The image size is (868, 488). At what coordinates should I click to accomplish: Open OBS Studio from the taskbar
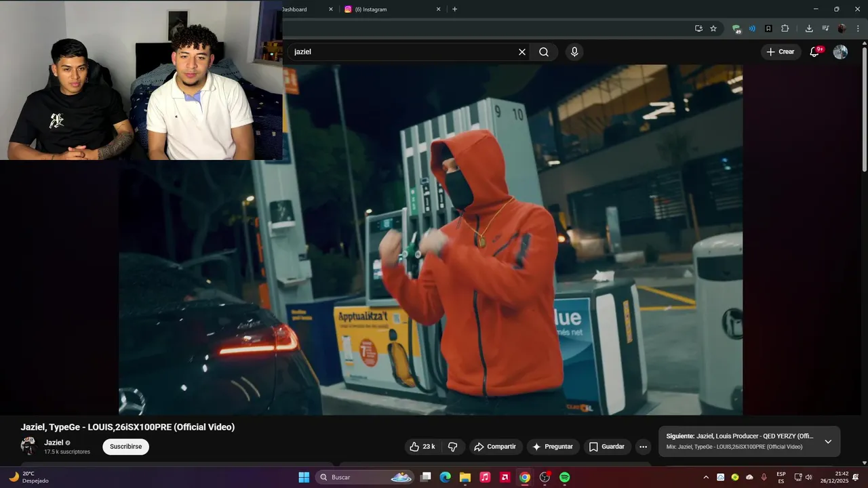(545, 477)
